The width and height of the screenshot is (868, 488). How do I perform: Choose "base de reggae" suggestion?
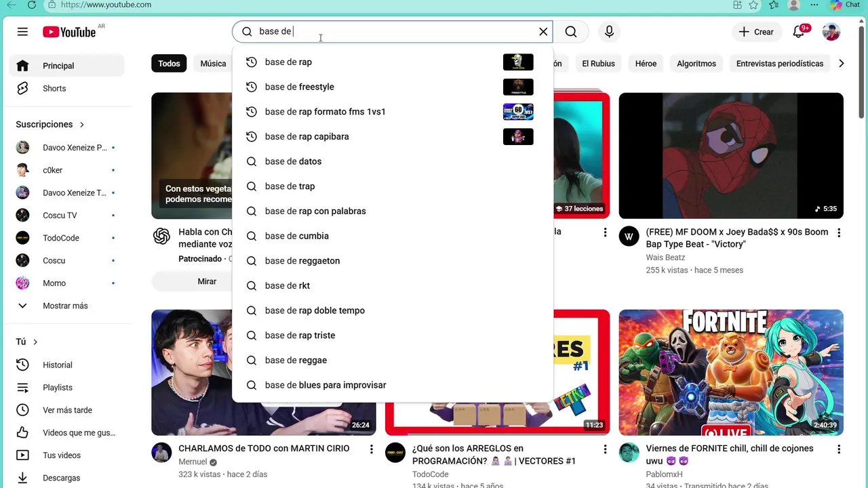[393, 360]
